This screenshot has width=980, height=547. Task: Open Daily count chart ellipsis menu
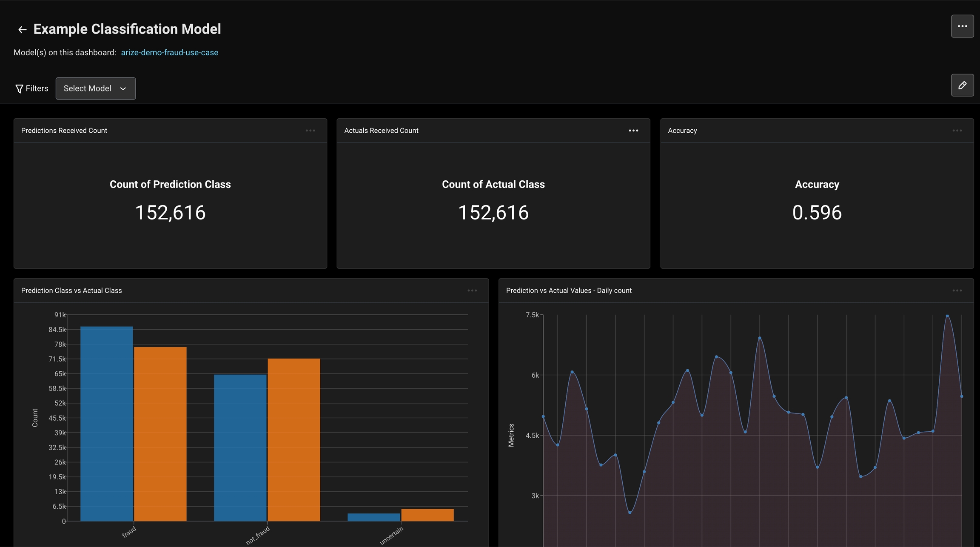point(957,291)
